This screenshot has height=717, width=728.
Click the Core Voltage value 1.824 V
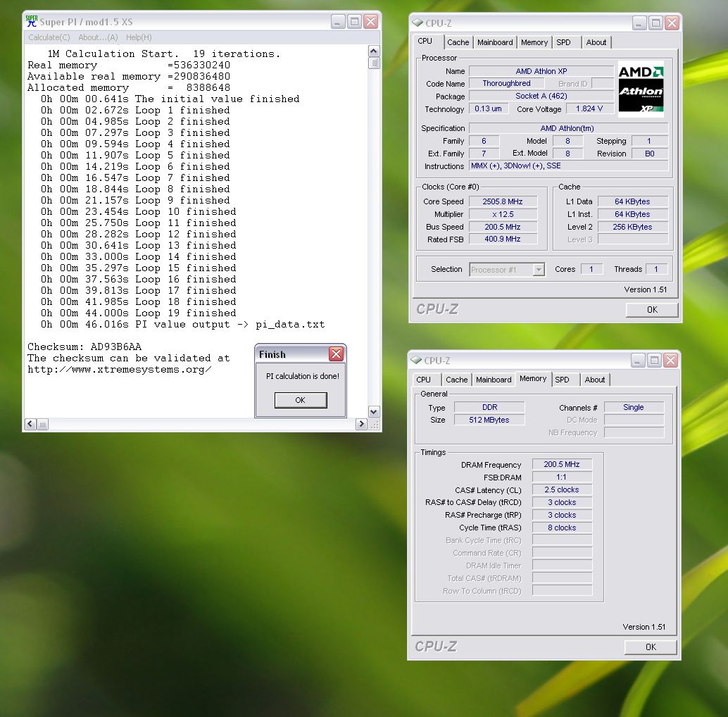(589, 108)
